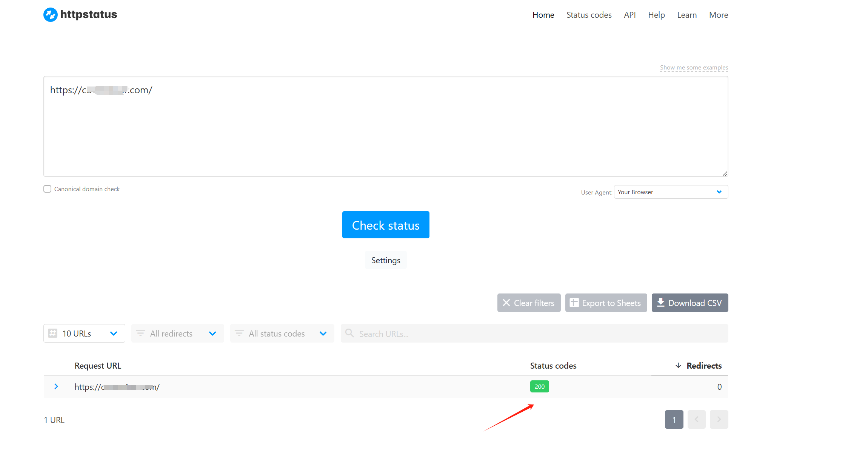The height and width of the screenshot is (471, 868).
Task: Open the Status codes menu item
Action: (589, 15)
